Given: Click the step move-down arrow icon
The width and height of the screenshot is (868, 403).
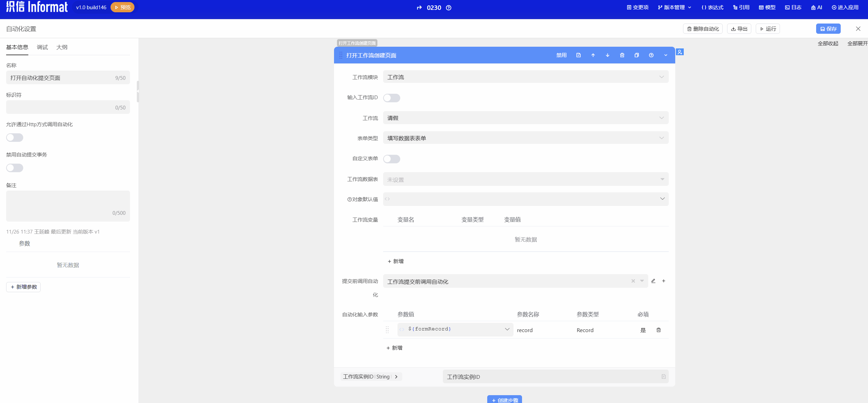Looking at the screenshot, I should pos(607,55).
